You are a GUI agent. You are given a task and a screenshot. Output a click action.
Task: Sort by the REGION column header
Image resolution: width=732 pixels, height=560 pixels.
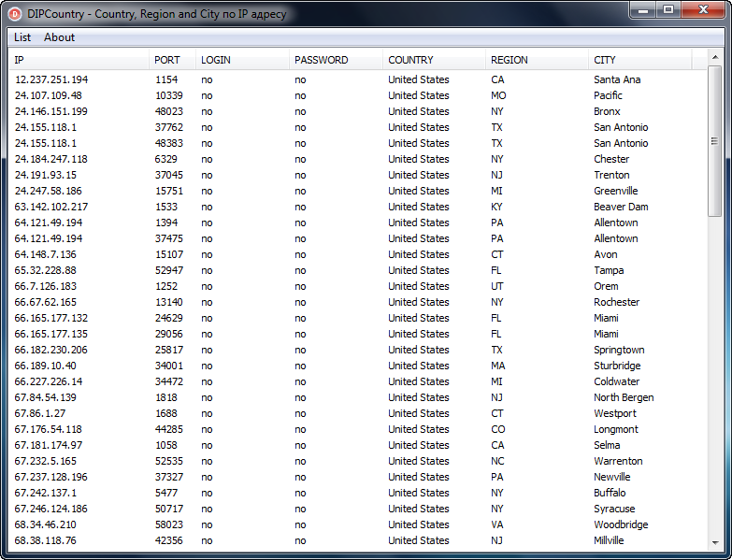(537, 60)
